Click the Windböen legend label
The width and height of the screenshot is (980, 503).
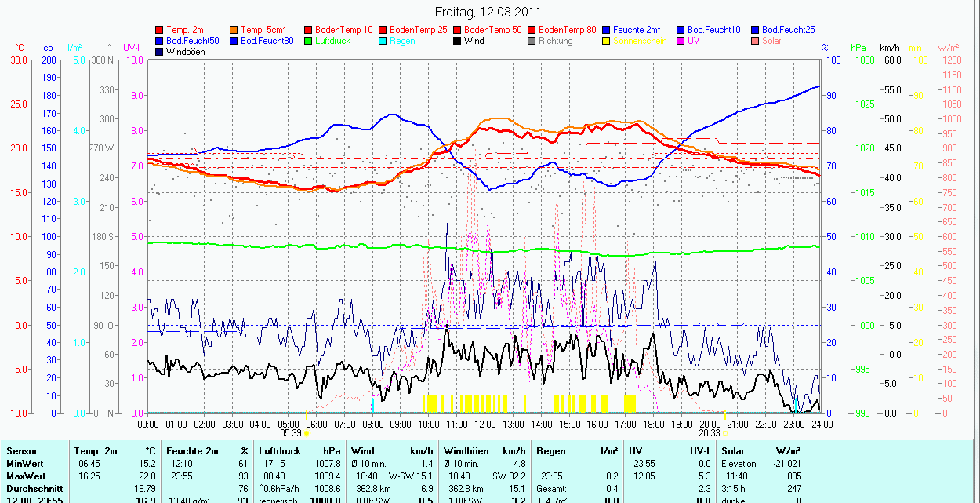(x=186, y=52)
